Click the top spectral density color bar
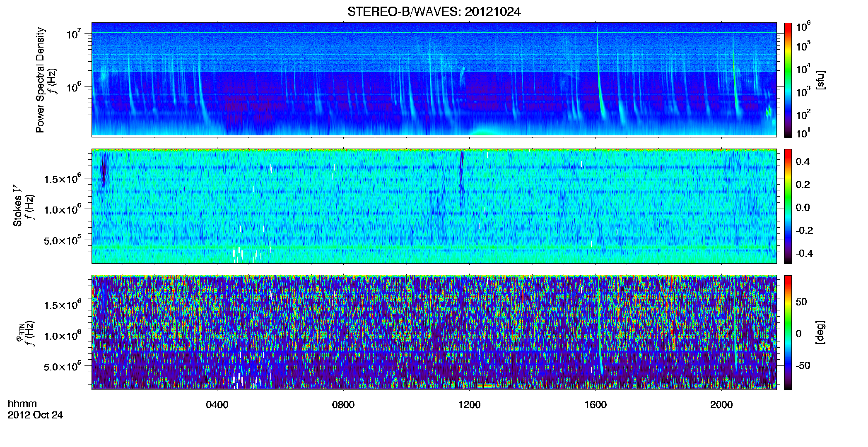Image resolution: width=868 pixels, height=447 pixels. pos(788,80)
